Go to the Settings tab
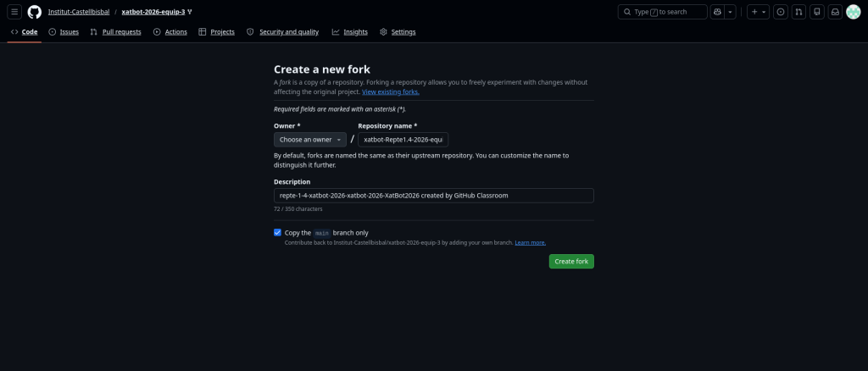 pyautogui.click(x=398, y=32)
